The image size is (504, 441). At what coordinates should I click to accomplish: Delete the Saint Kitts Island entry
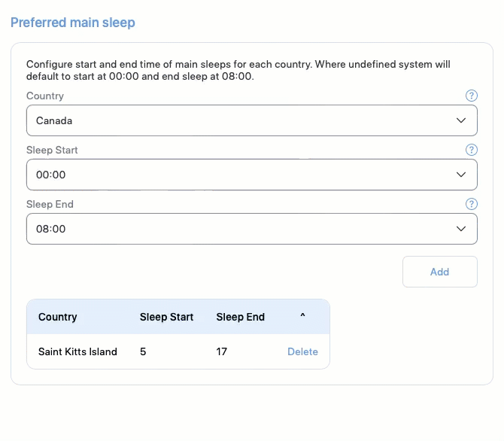[302, 351]
